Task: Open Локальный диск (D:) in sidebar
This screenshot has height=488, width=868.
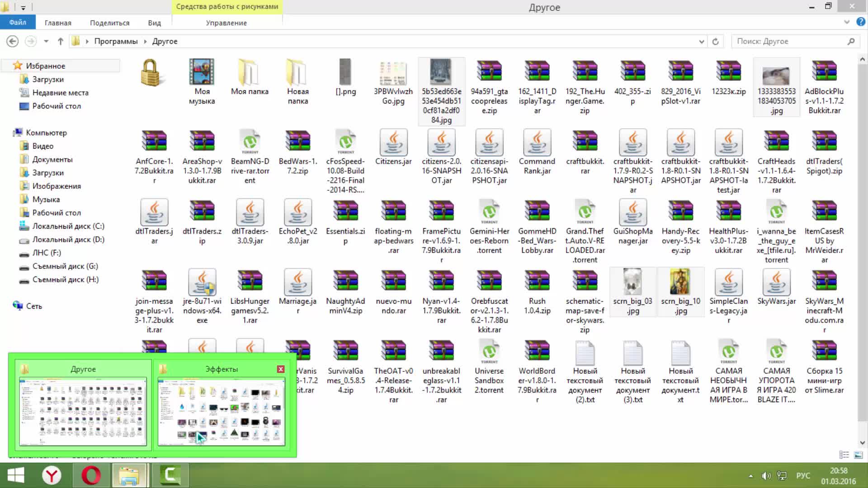Action: [68, 239]
